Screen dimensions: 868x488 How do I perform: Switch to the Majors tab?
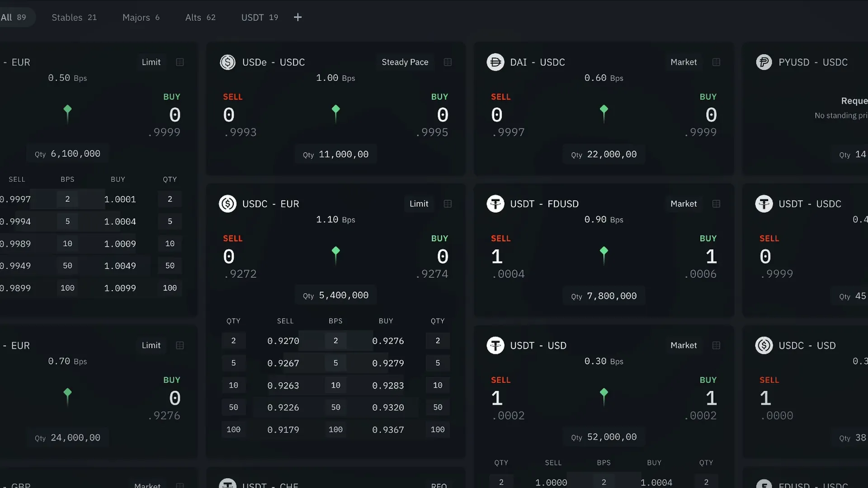(141, 17)
